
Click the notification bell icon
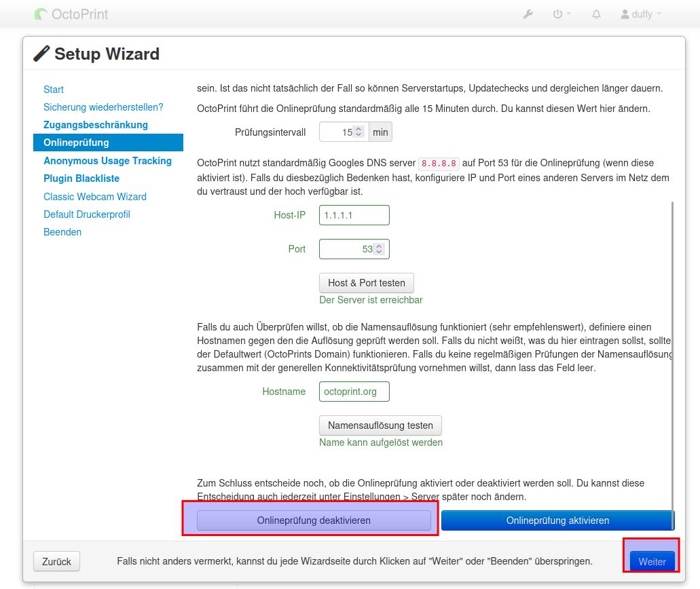tap(596, 14)
